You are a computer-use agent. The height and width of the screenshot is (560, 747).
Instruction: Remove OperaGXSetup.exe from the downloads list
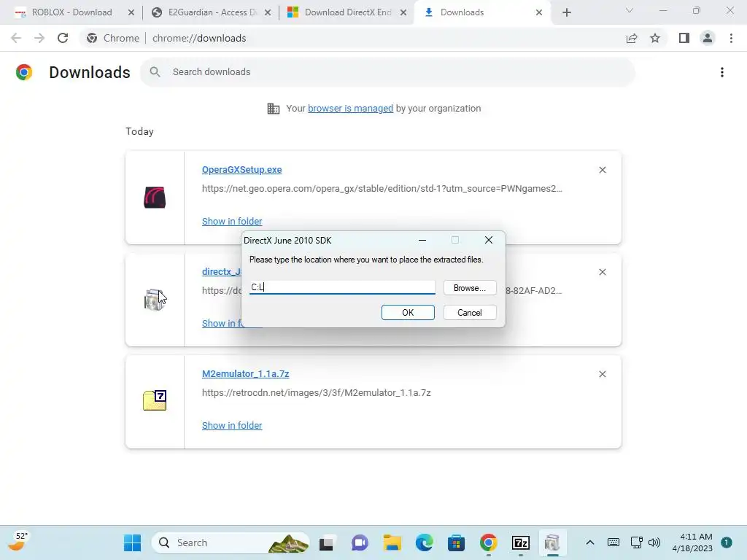point(602,170)
